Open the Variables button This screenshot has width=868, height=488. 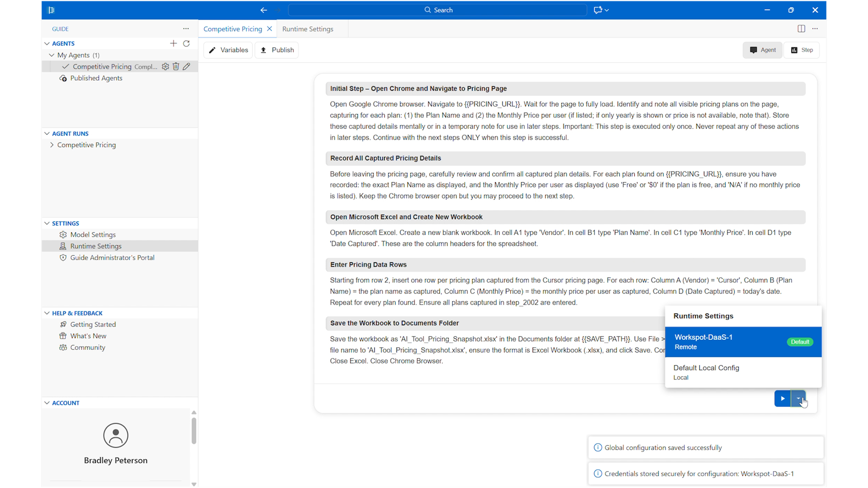tap(228, 50)
